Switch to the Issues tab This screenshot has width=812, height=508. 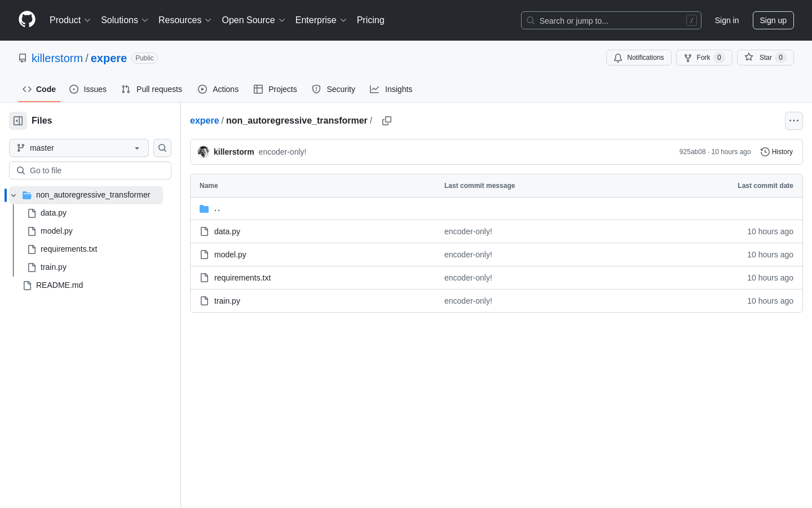[88, 89]
